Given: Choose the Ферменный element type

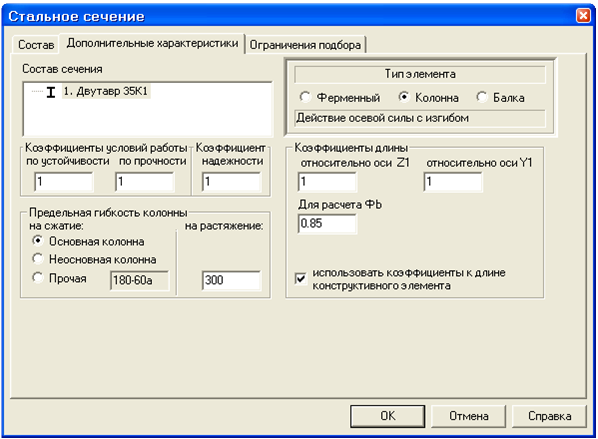Looking at the screenshot, I should (x=305, y=97).
